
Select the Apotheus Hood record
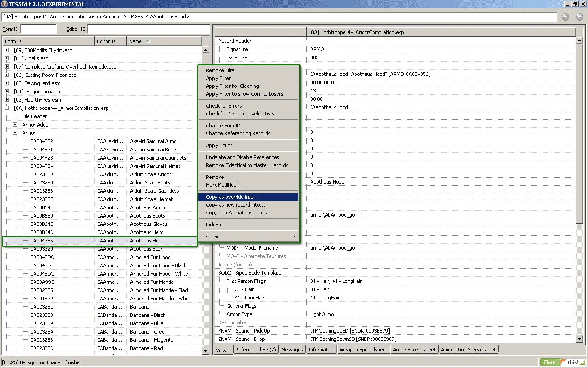click(100, 241)
